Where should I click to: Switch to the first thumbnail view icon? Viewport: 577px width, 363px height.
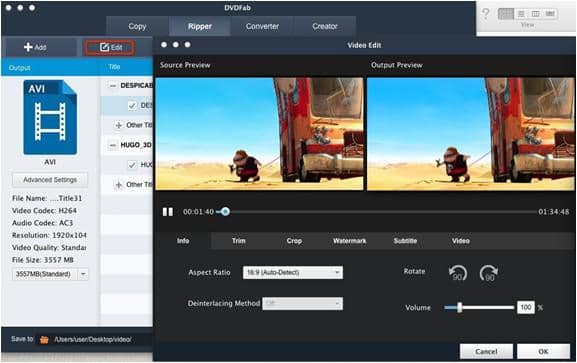point(506,14)
